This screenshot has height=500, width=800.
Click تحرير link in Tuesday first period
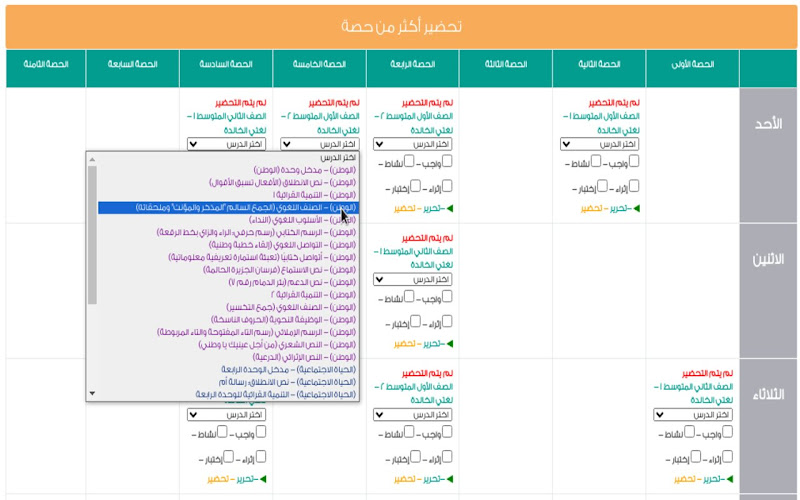(712, 479)
